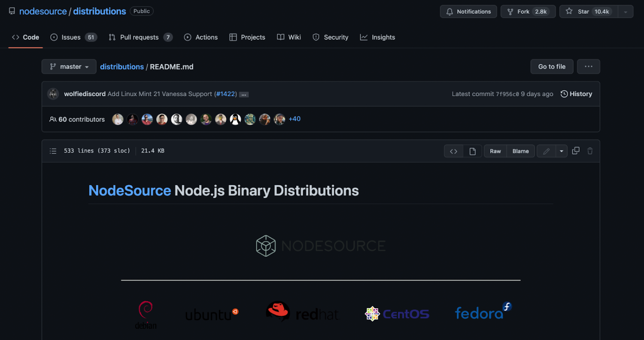Open the more options kebab menu
Image resolution: width=644 pixels, height=340 pixels.
[x=588, y=67]
